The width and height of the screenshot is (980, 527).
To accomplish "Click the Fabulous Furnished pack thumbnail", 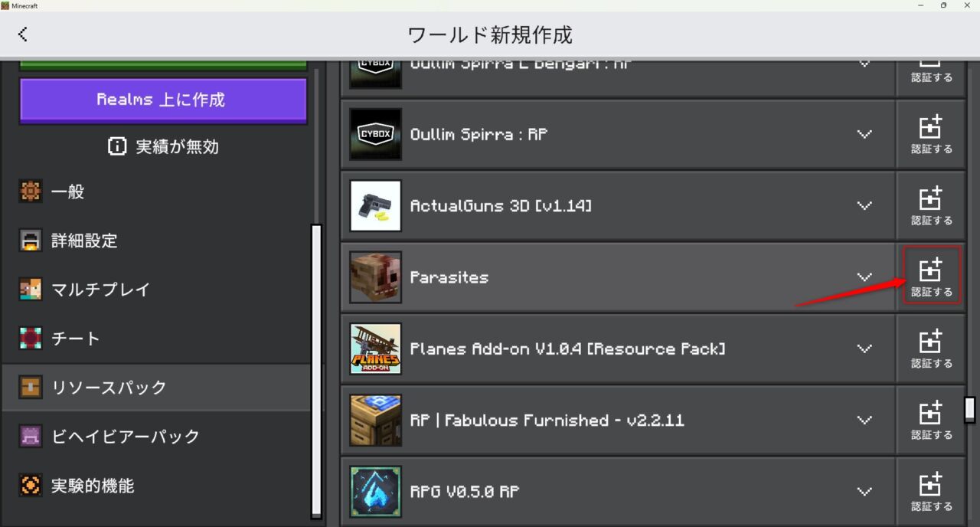I will click(375, 421).
